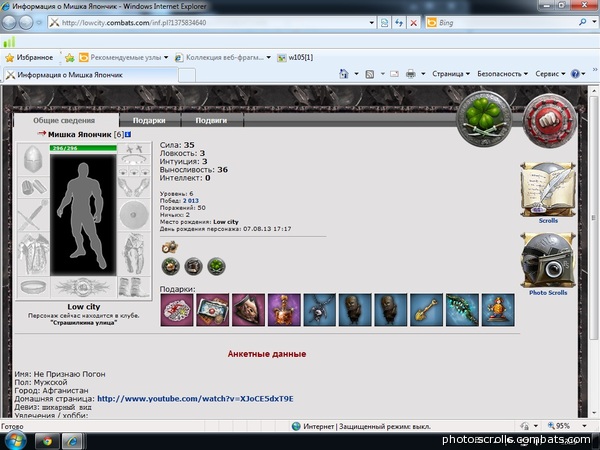Expand the Bing search provider dropdown
600x450 pixels.
594,23
